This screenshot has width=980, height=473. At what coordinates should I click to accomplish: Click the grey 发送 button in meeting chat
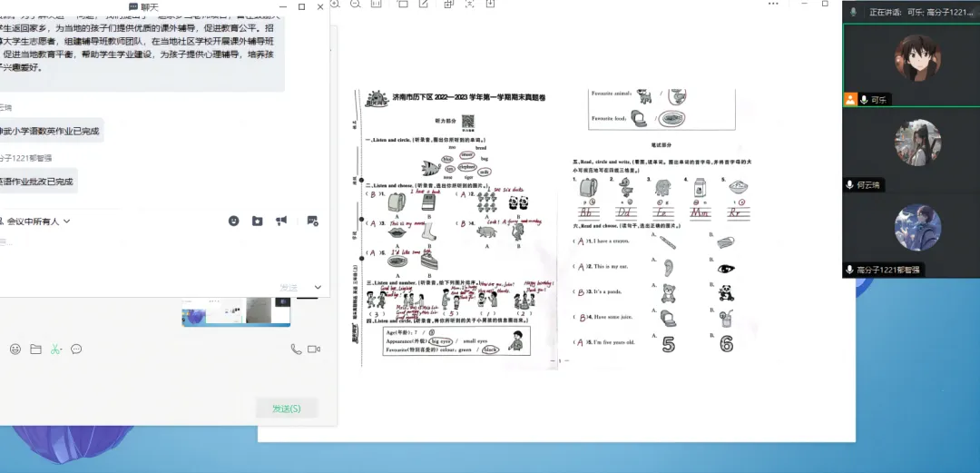(289, 287)
